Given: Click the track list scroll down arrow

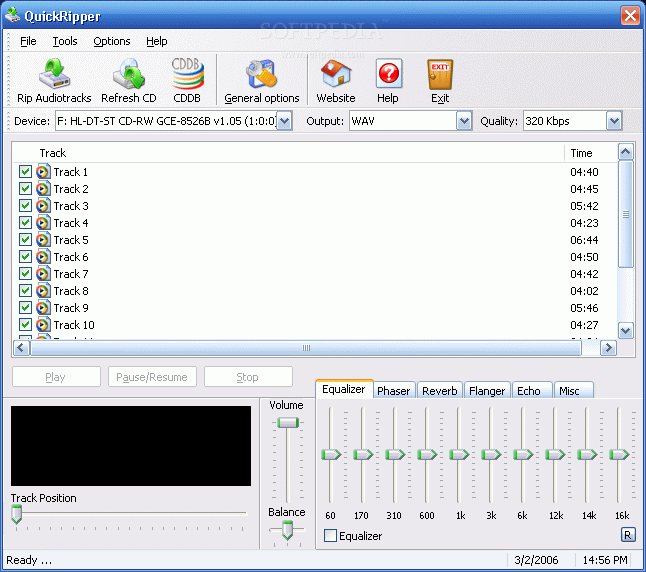Looking at the screenshot, I should click(625, 331).
